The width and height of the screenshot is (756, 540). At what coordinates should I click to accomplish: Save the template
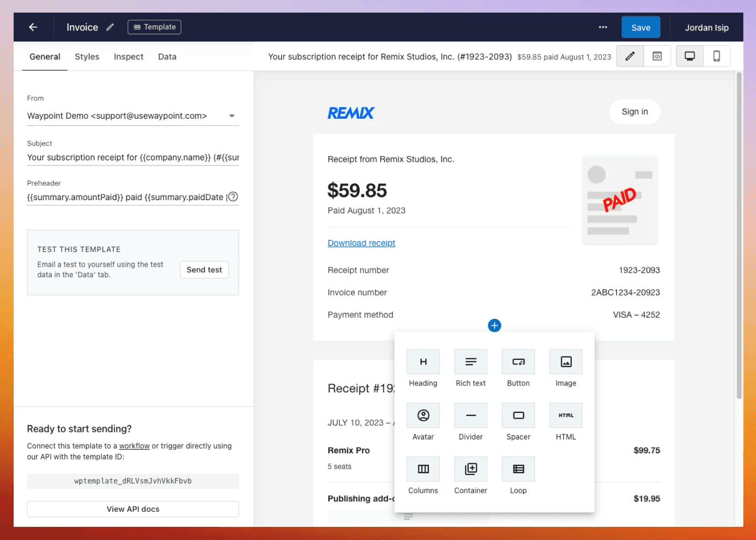pyautogui.click(x=640, y=27)
